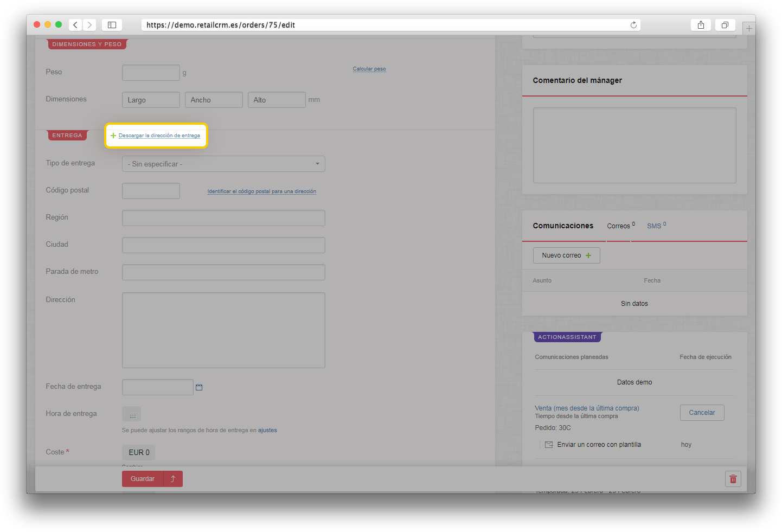Click the Guardar button
782x532 pixels.
(143, 479)
